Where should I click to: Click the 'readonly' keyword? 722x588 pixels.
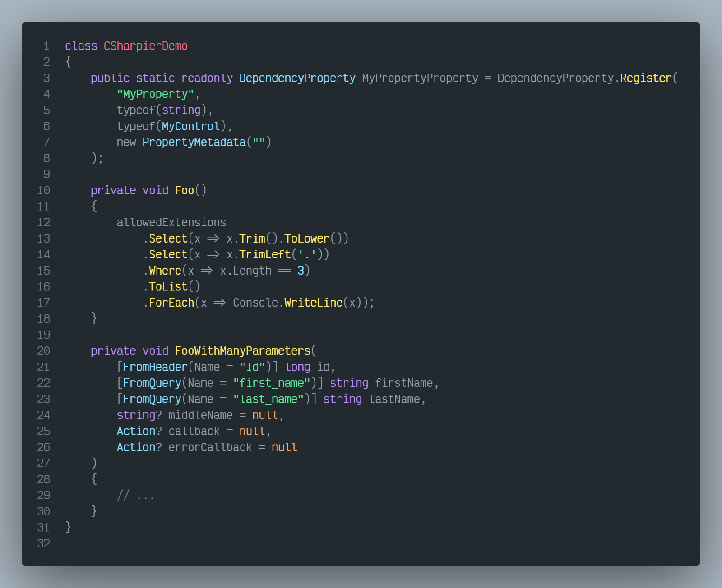(207, 78)
